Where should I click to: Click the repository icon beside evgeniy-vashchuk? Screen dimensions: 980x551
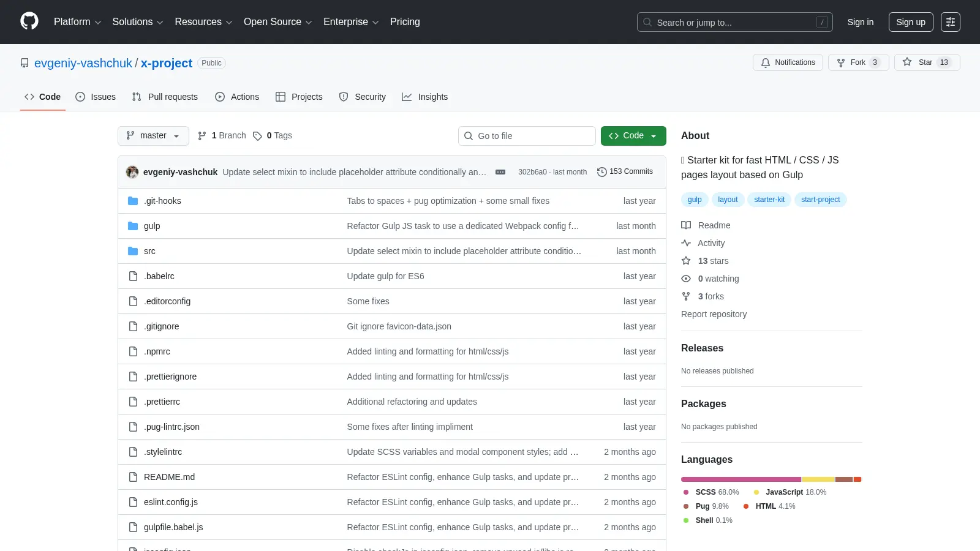(x=24, y=63)
